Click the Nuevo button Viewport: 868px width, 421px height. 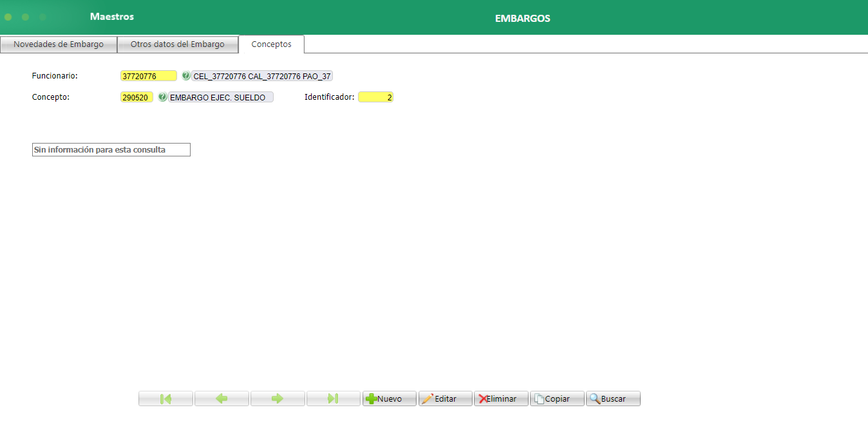(x=390, y=398)
